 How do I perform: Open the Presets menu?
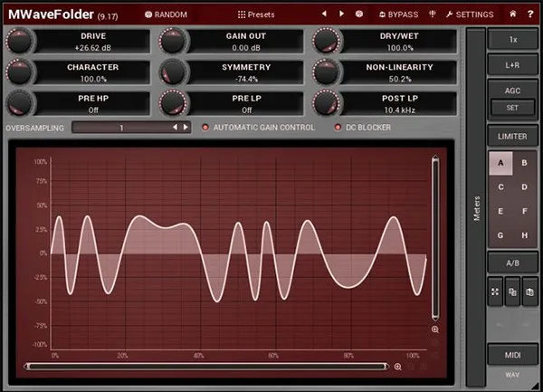pos(256,14)
